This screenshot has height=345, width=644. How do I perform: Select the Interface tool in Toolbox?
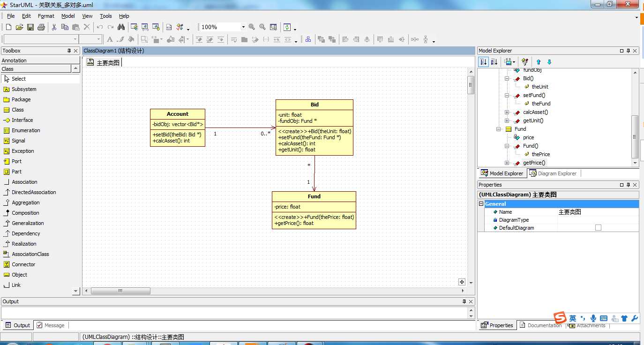[x=22, y=120]
